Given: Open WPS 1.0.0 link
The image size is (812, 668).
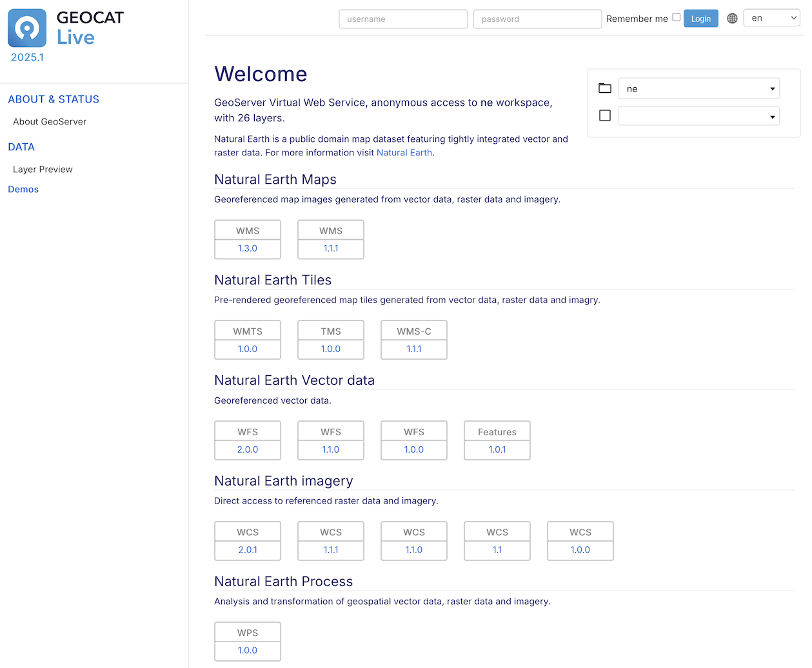Looking at the screenshot, I should pyautogui.click(x=248, y=651).
